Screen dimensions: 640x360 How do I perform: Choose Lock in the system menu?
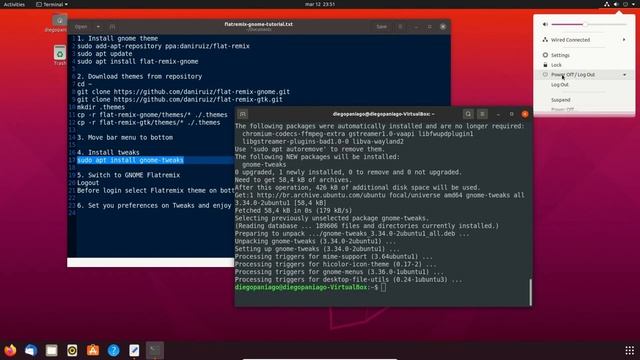[556, 65]
